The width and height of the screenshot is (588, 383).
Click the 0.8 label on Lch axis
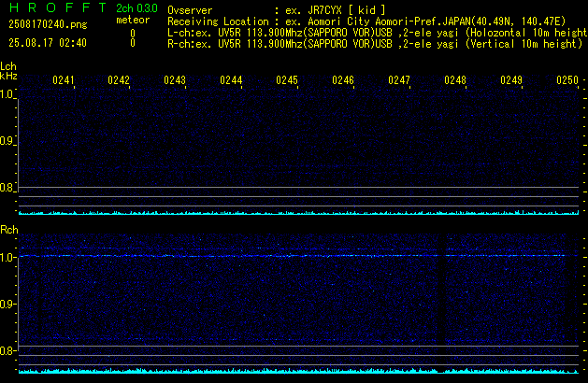7,188
